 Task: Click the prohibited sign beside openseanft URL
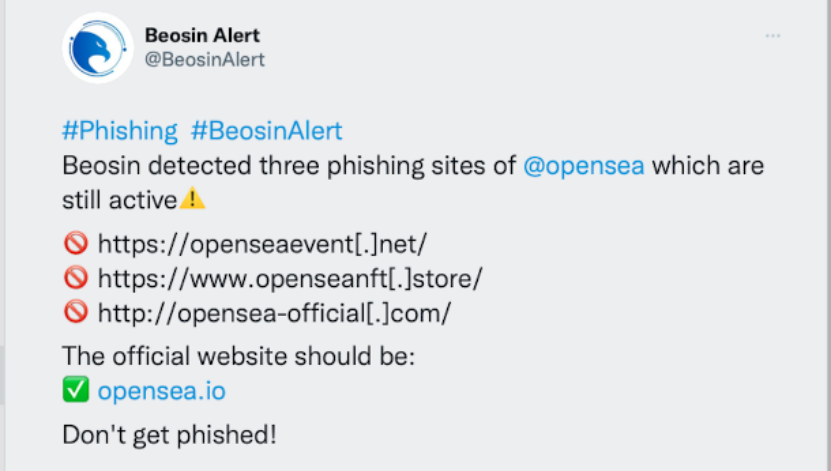pyautogui.click(x=76, y=278)
